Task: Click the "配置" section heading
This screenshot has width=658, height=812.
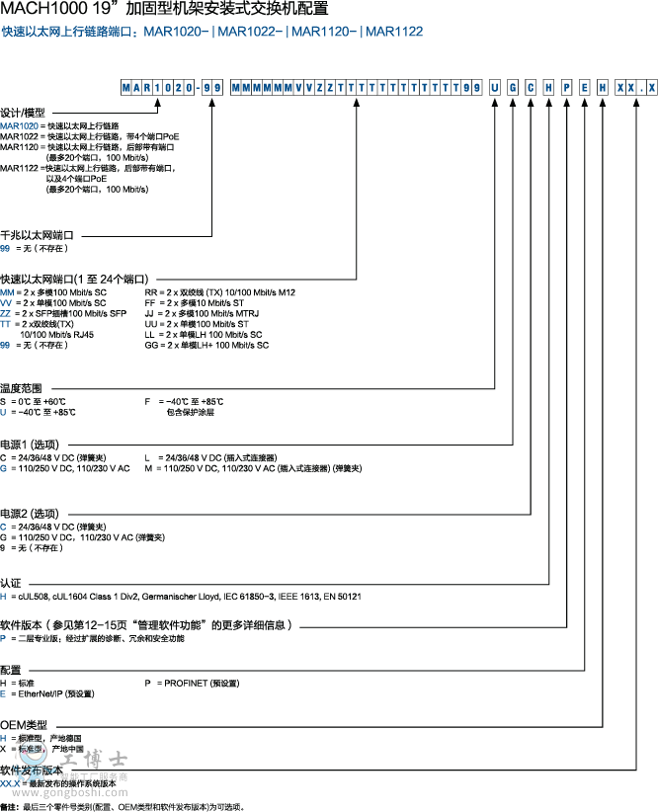Action: 11,670
